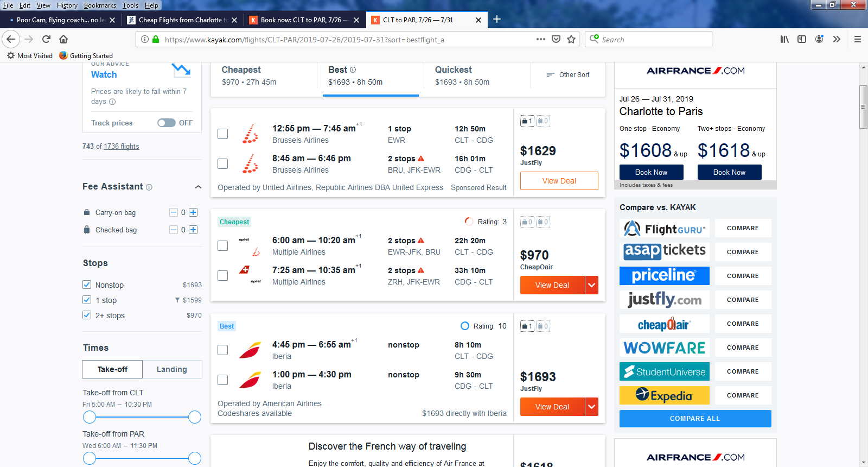The height and width of the screenshot is (467, 868).
Task: Increase checked bag count
Action: pos(193,230)
